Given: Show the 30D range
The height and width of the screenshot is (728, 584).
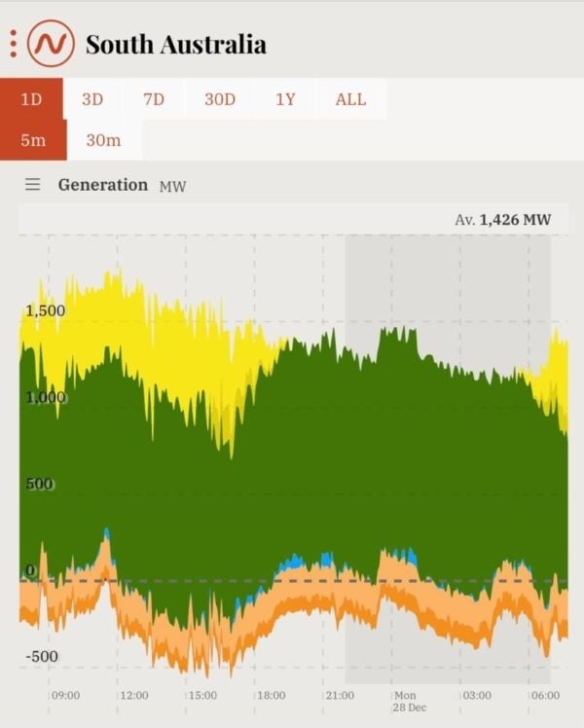Looking at the screenshot, I should tap(219, 99).
